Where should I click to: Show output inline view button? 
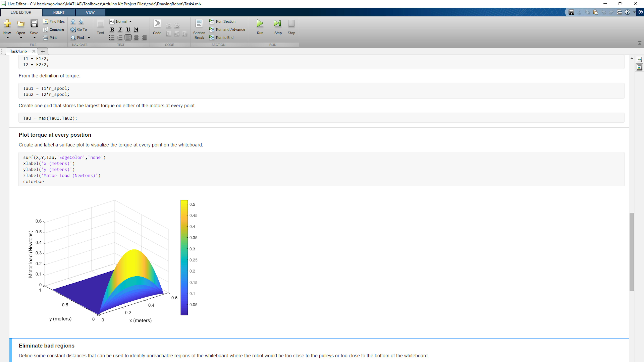click(x=639, y=67)
